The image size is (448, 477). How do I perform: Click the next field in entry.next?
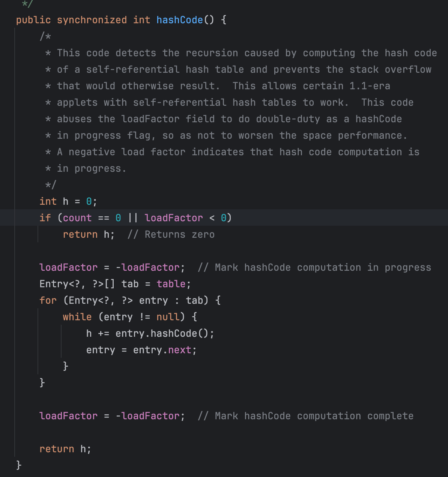point(179,350)
